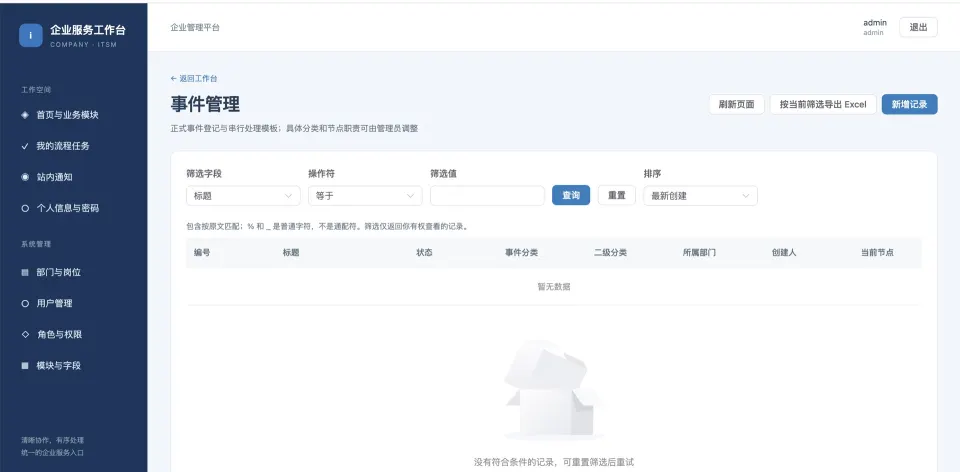Click the 返回工作台 link

coord(193,78)
